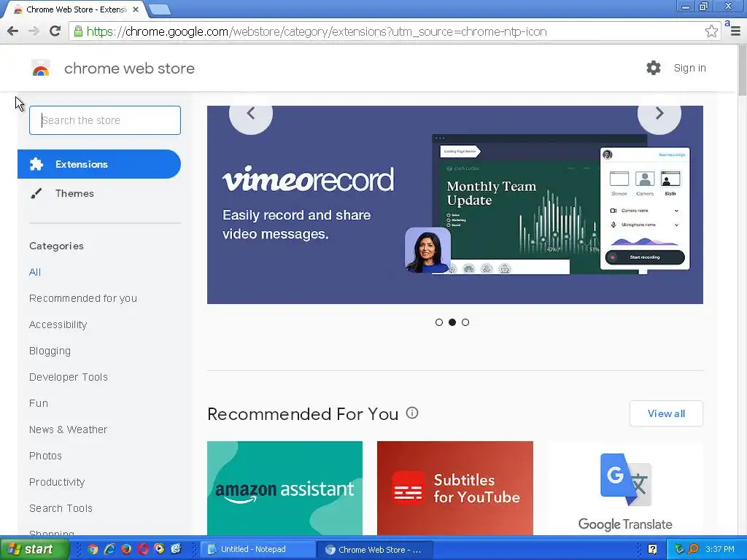Image resolution: width=747 pixels, height=560 pixels.
Task: Go back with the browser back arrow
Action: pos(13,31)
